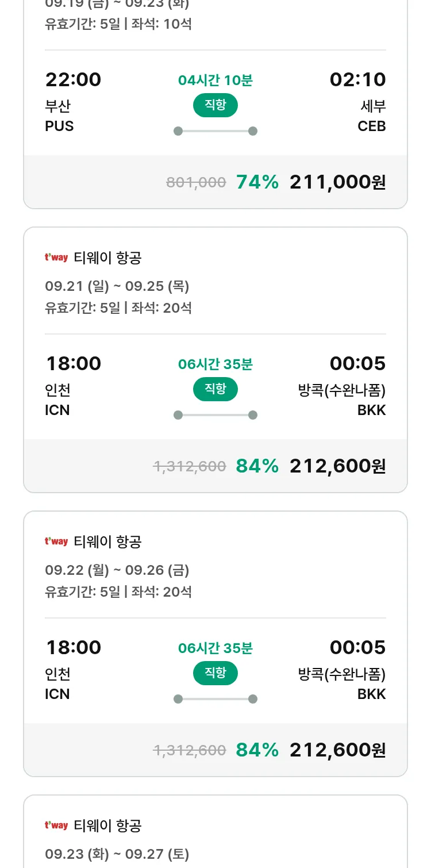The height and width of the screenshot is (868, 431).
Task: Click the crossed-out 801,000 original price
Action: 196,183
